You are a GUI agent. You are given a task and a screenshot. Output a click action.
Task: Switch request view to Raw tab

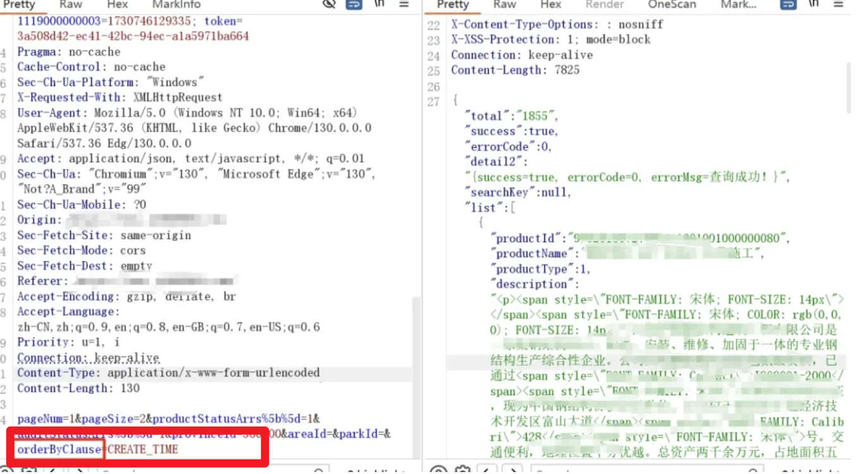pos(71,4)
